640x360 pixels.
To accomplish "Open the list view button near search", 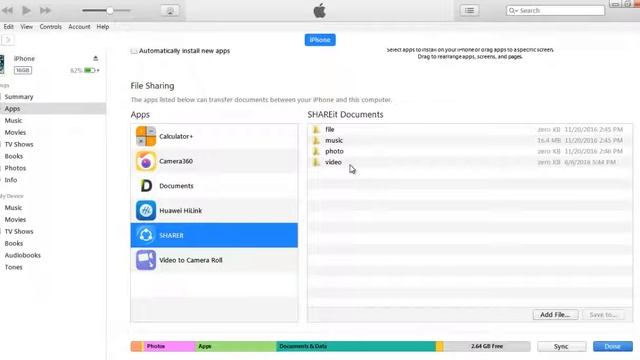I will pyautogui.click(x=469, y=11).
